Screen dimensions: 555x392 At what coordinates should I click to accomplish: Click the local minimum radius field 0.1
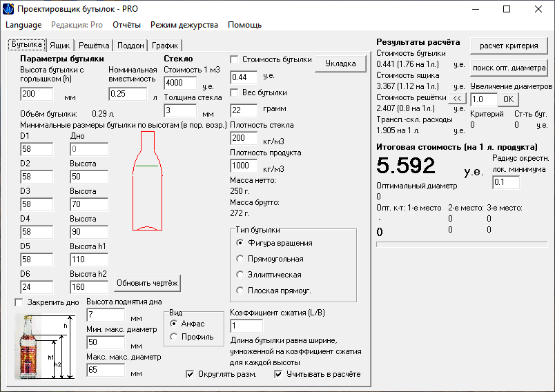(x=506, y=182)
